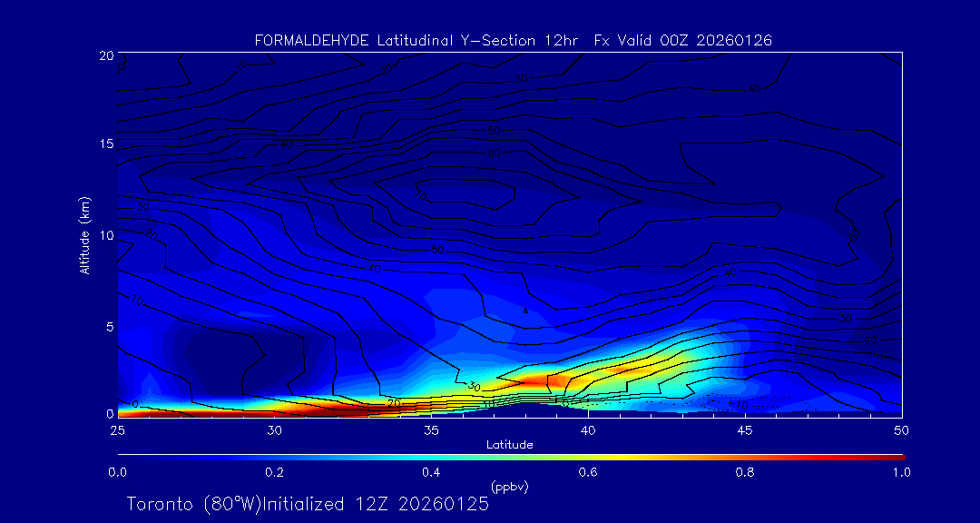Pick the color scale label 0.4
Screen dimensions: 980x523
coord(431,473)
